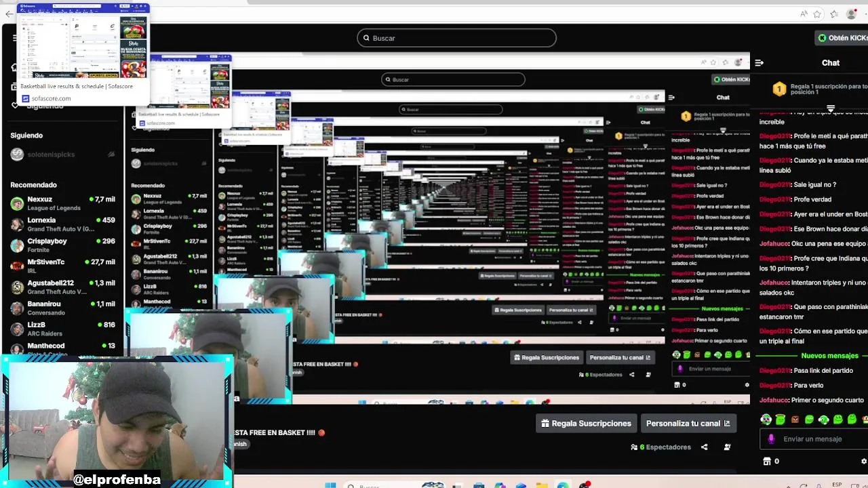Image resolution: width=868 pixels, height=488 pixels.
Task: Pick the angry brown emote in chat
Action: tap(795, 420)
